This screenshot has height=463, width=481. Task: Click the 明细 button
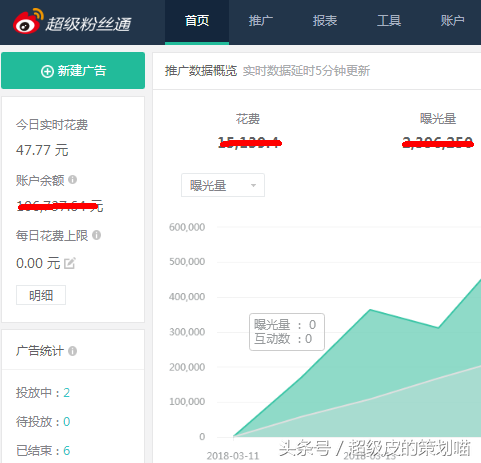click(41, 295)
